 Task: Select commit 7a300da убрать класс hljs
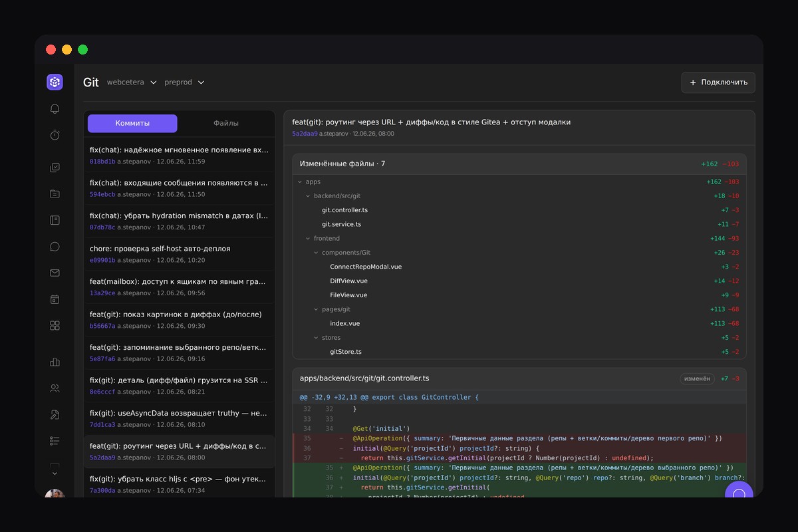(180, 483)
